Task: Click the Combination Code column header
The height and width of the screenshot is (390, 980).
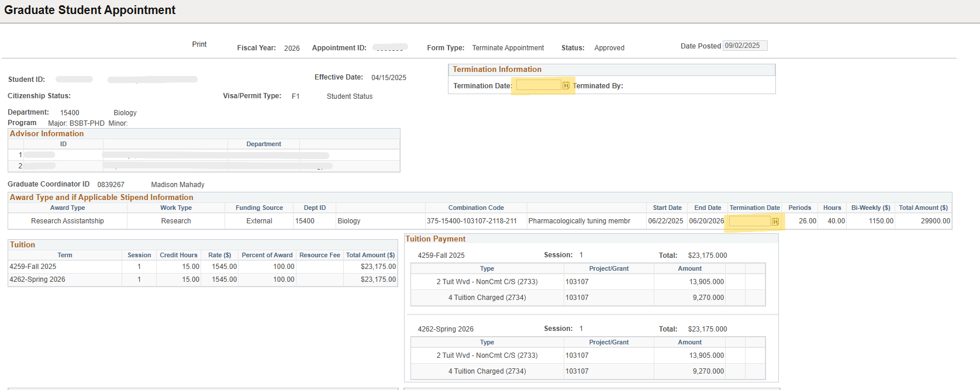Action: (x=476, y=208)
